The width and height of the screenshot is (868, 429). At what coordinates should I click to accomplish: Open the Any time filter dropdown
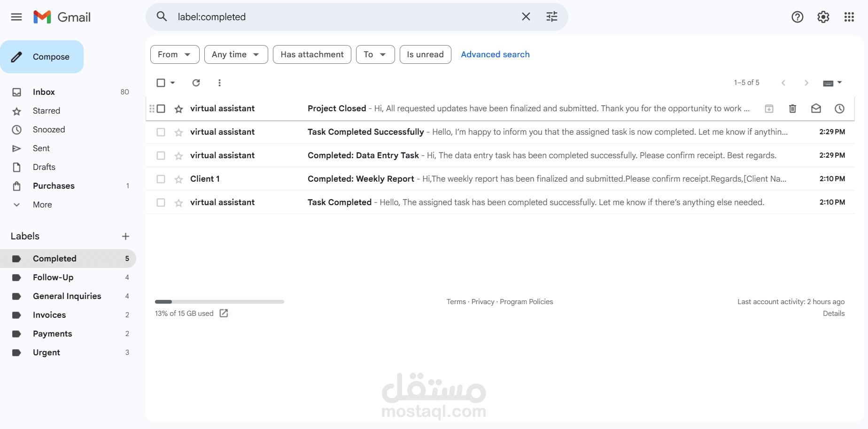[x=236, y=54]
